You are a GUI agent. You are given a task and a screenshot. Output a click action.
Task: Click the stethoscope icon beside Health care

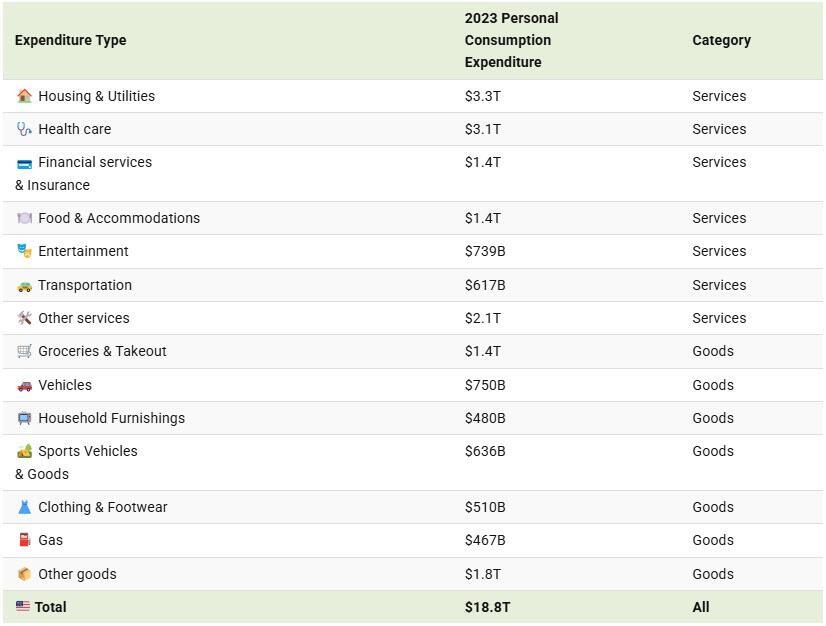click(x=24, y=129)
